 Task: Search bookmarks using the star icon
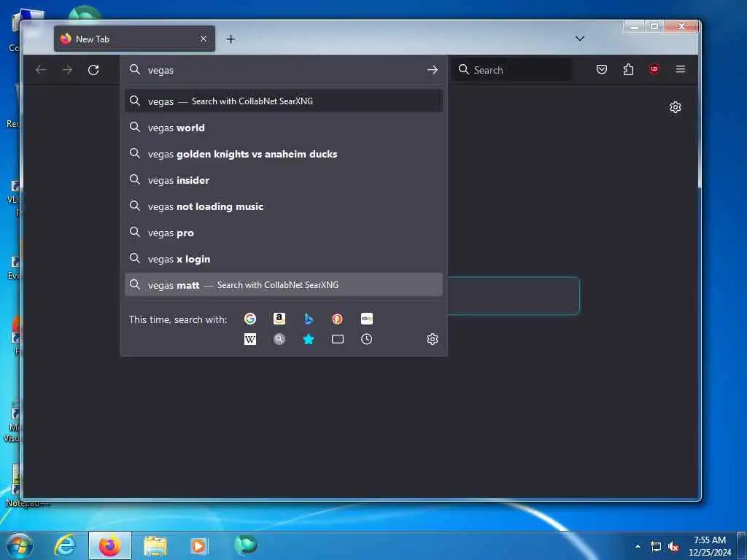click(309, 339)
